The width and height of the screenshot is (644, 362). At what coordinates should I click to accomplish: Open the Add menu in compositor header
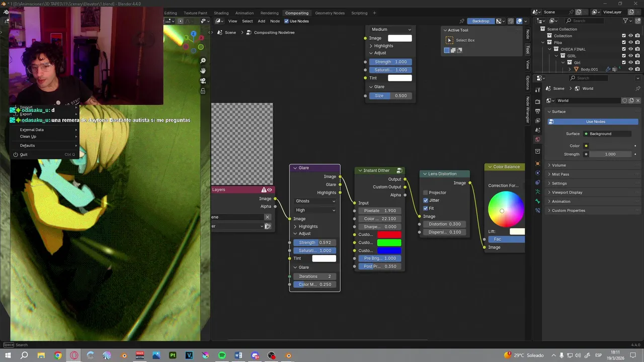(x=262, y=21)
